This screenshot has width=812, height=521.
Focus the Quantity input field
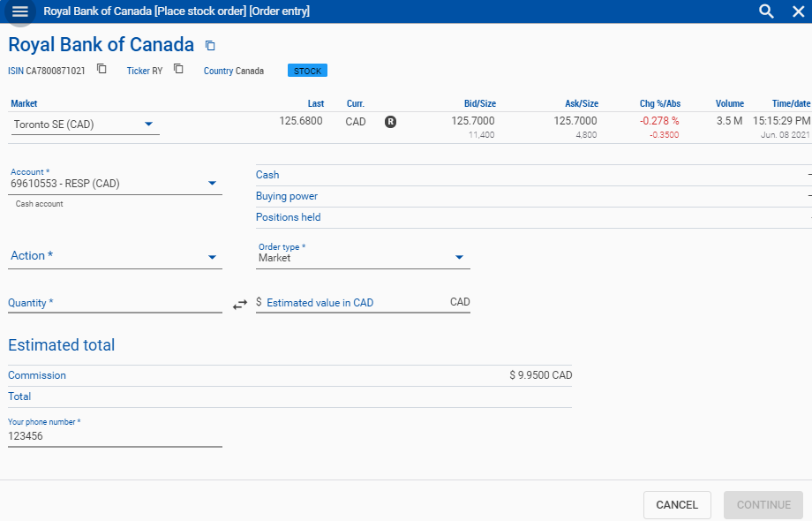point(115,303)
